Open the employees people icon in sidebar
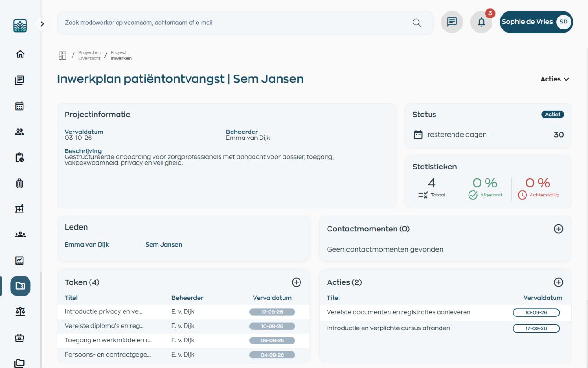The width and height of the screenshot is (588, 368). [x=20, y=132]
